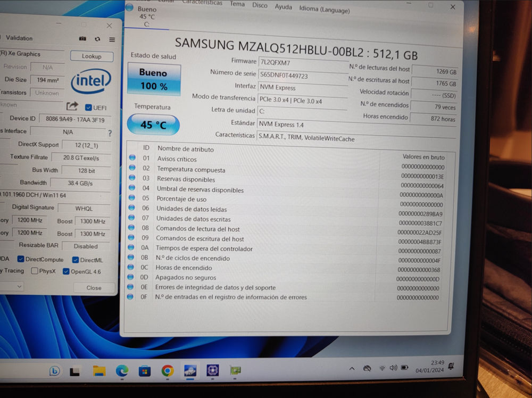Expand the GPU selection dropdown arrow
This screenshot has height=398, width=532.
tap(19, 286)
